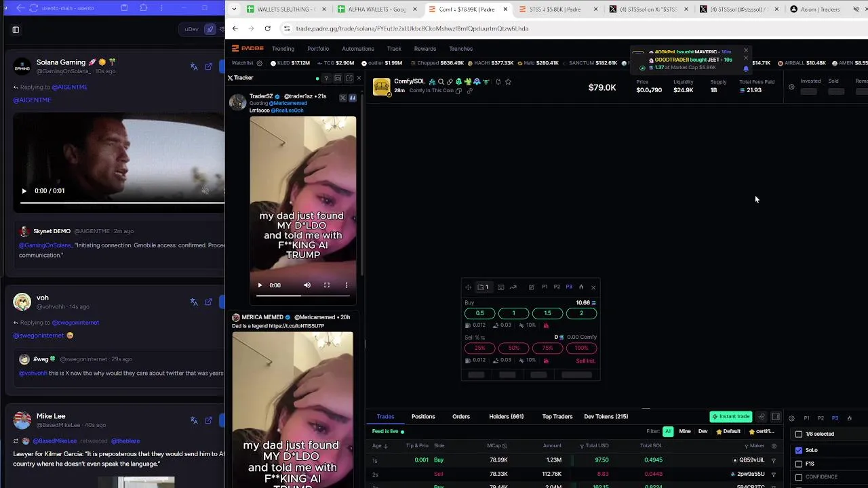Open the Trending page
The width and height of the screenshot is (868, 488).
pos(283,49)
